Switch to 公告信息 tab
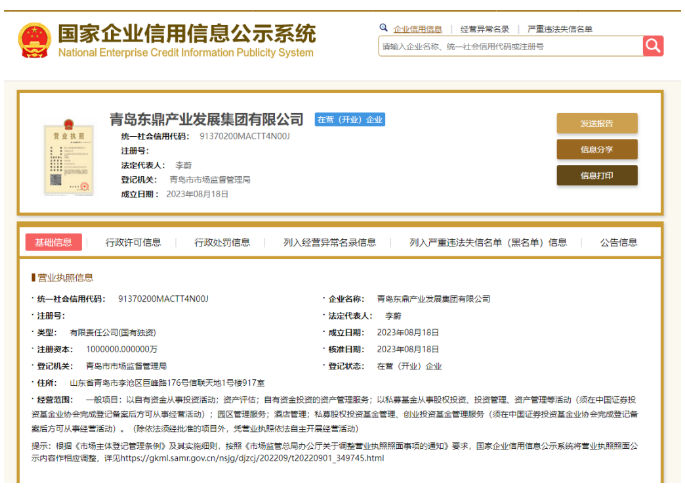The width and height of the screenshot is (685, 495). [618, 242]
